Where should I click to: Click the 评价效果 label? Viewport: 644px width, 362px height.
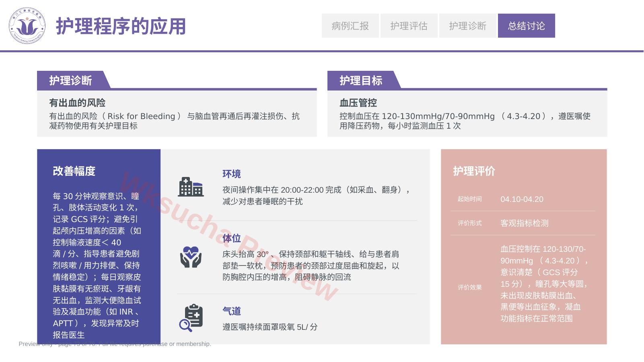[x=469, y=287]
